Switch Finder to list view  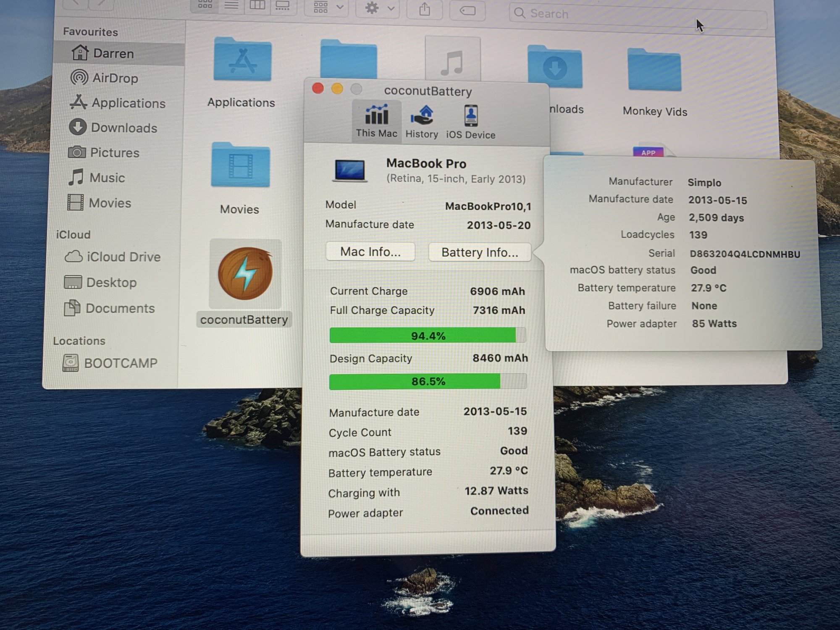[x=231, y=5]
